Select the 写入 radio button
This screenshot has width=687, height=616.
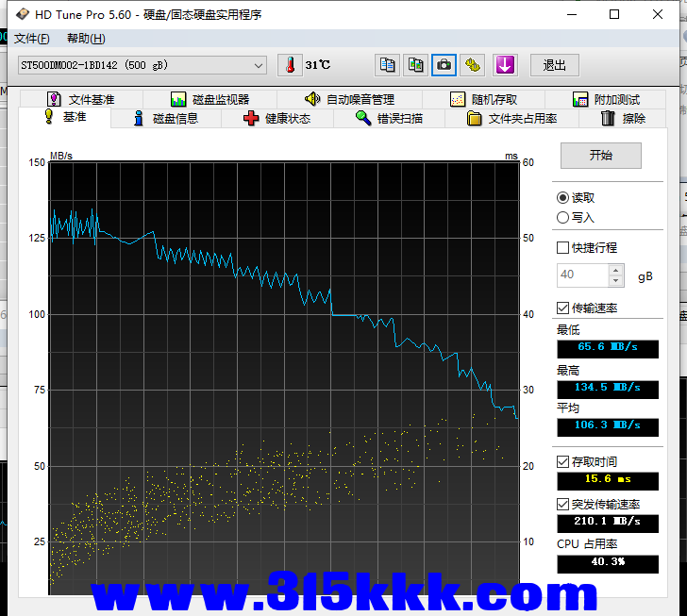(x=563, y=218)
